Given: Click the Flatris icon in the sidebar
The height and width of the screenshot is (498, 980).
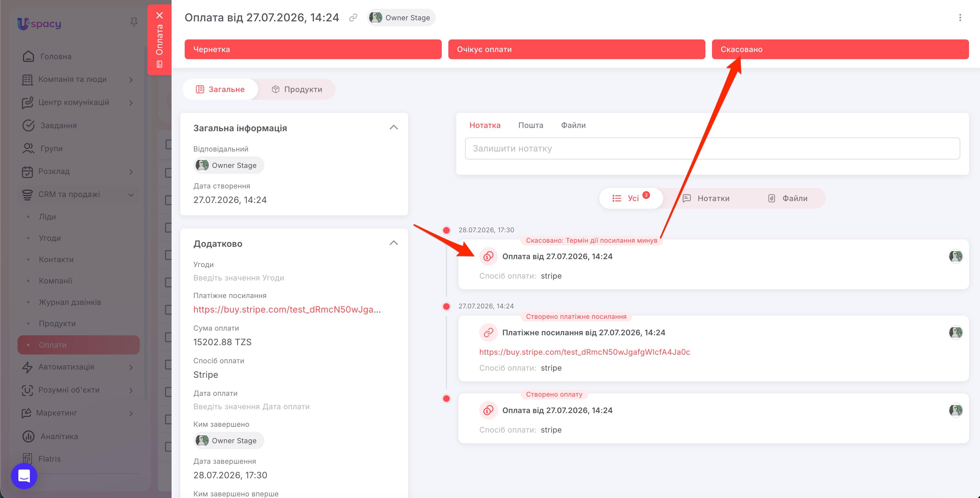Looking at the screenshot, I should [27, 459].
